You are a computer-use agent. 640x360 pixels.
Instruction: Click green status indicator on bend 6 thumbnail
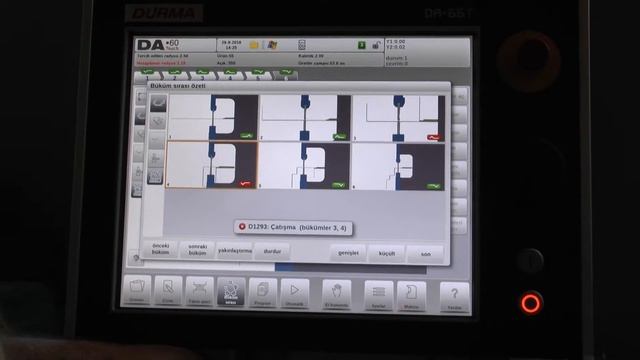coord(433,186)
